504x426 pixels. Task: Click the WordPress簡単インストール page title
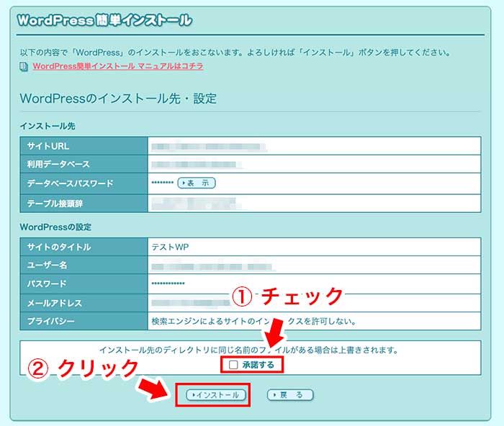105,20
